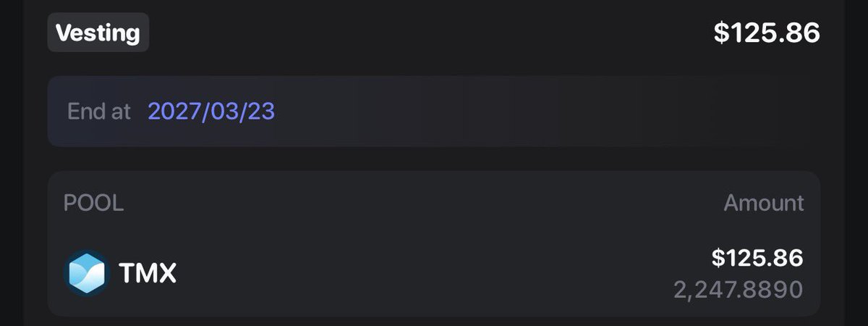
Task: Tap the blue vesting end date
Action: point(211,112)
